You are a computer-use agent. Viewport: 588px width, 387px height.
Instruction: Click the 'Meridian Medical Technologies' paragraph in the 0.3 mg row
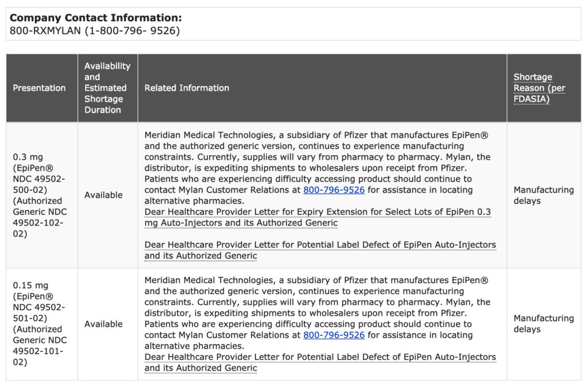pyautogui.click(x=317, y=168)
